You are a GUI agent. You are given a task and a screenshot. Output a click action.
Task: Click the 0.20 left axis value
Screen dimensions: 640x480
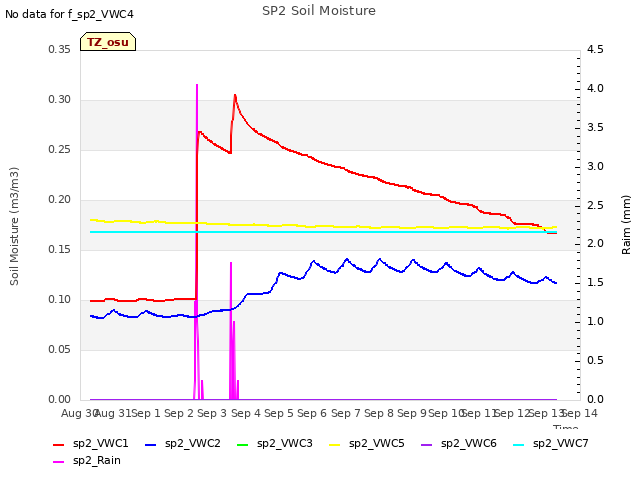point(60,200)
